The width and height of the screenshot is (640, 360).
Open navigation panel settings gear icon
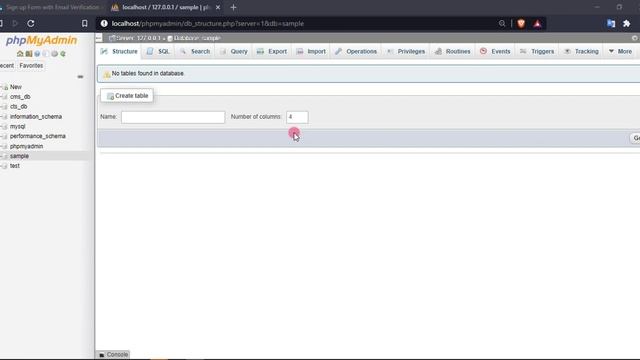(54, 53)
